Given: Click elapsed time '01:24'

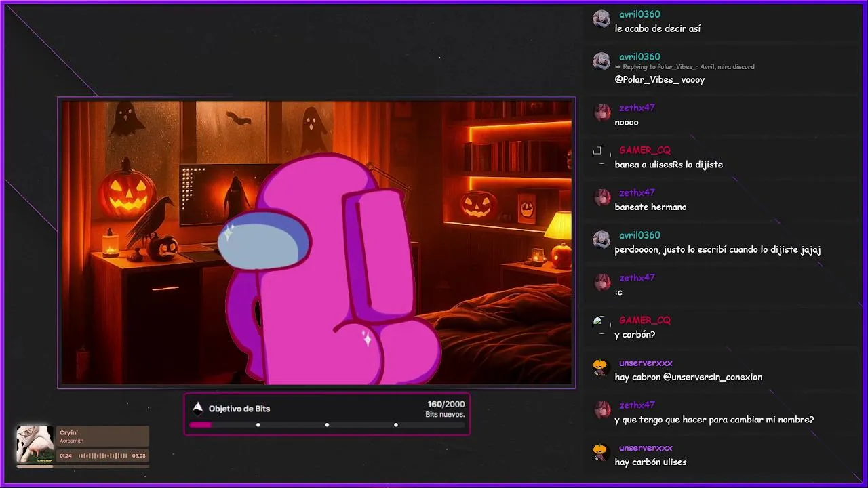Looking at the screenshot, I should click(66, 456).
